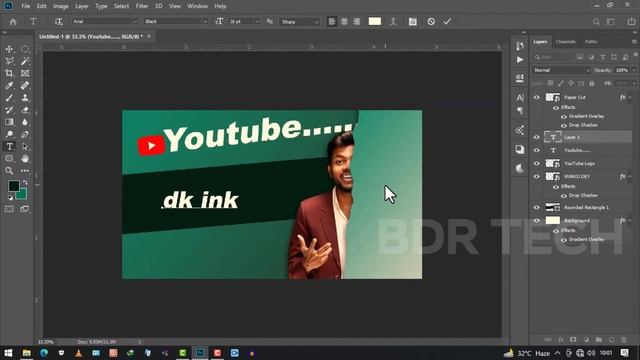Select the Pen tool
The height and width of the screenshot is (360, 640).
25,134
